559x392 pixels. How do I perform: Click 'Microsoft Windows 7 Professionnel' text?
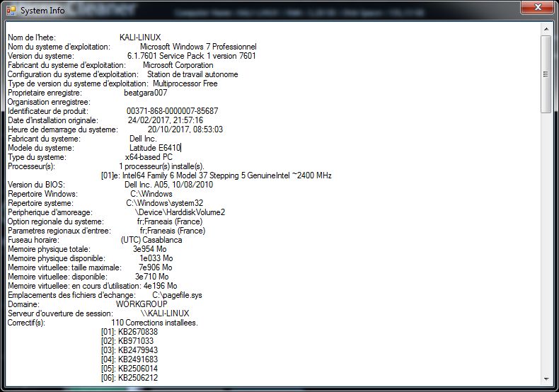[x=198, y=47]
